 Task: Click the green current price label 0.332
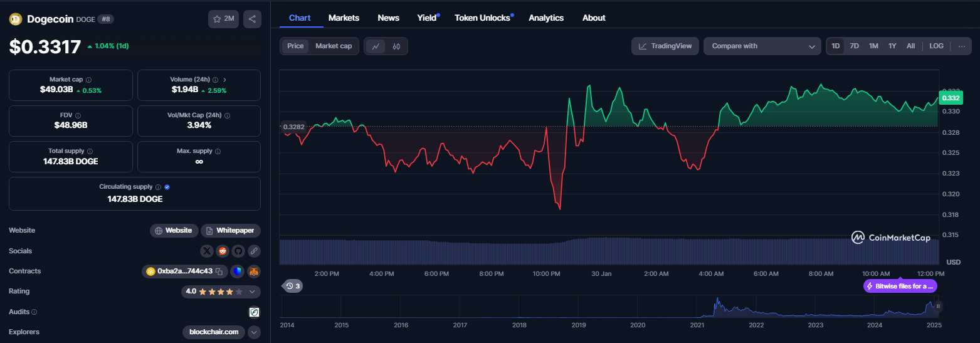coord(951,98)
